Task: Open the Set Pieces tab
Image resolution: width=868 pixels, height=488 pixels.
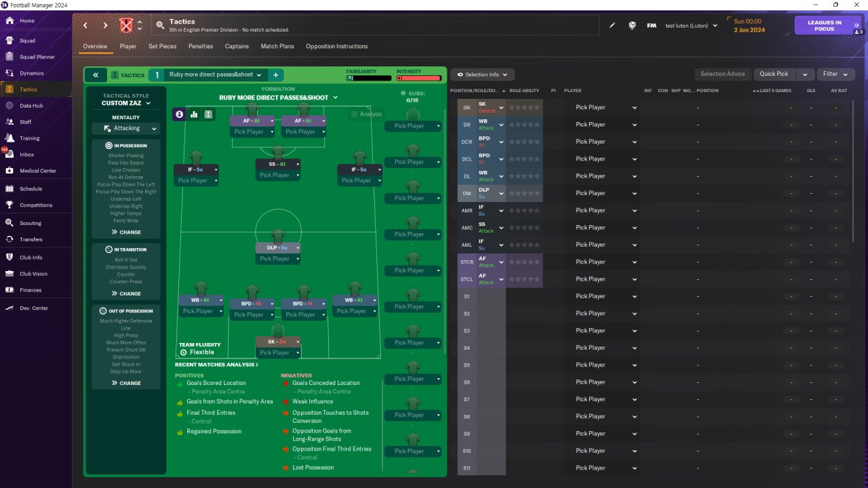Action: (163, 46)
